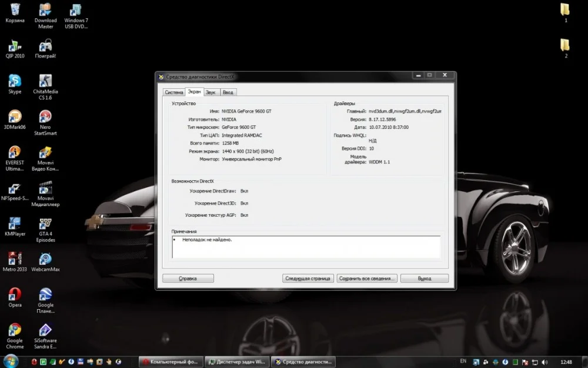Open the Google Chrome desktop icon
This screenshot has width=588, height=368.
(15, 330)
